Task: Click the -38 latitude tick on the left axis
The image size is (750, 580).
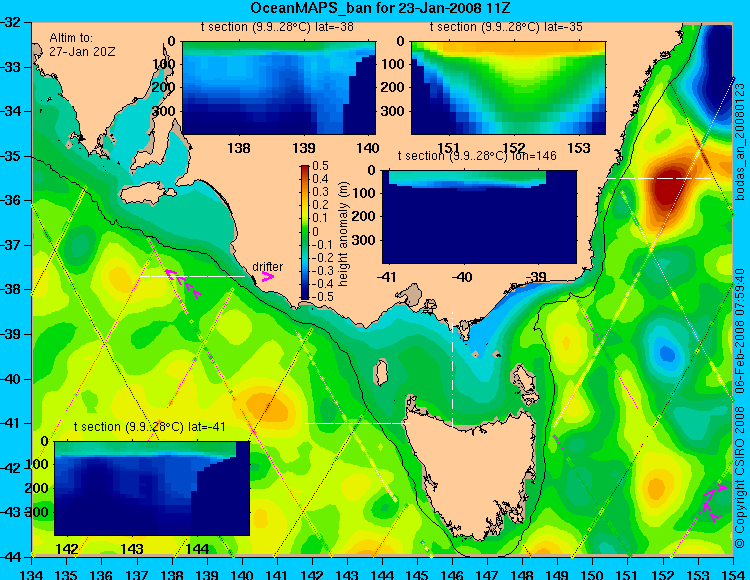Action: (x=11, y=290)
